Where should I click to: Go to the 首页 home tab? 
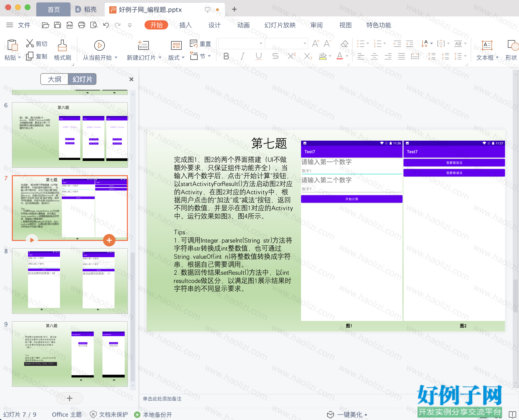pos(53,9)
